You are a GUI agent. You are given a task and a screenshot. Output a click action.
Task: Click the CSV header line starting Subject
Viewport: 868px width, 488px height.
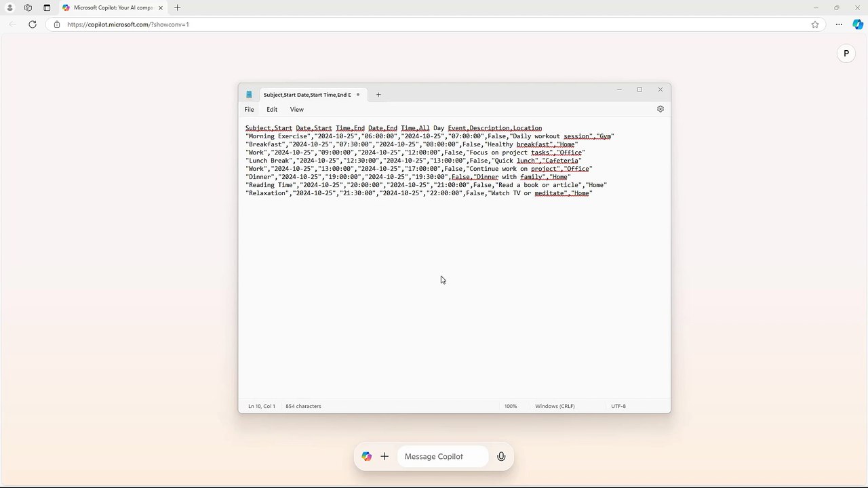click(393, 128)
